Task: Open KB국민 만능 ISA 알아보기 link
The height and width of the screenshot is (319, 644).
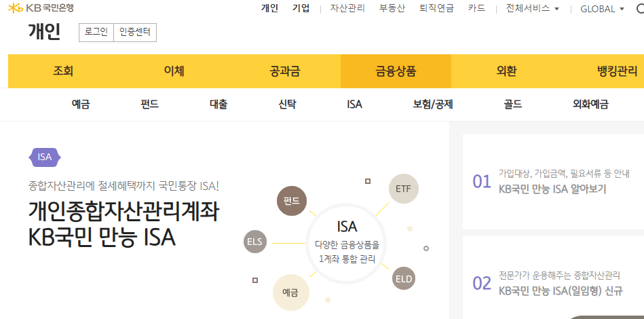Action: 552,189
